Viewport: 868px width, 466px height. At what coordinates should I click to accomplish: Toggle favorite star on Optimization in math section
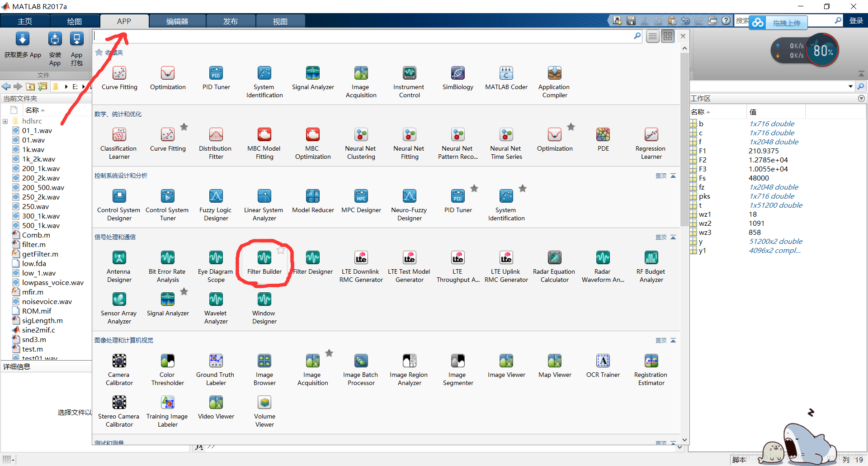point(571,127)
